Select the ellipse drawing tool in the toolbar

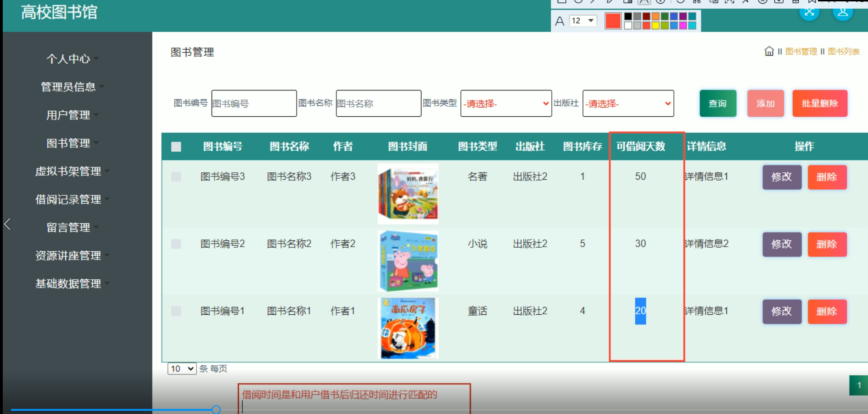pyautogui.click(x=577, y=2)
